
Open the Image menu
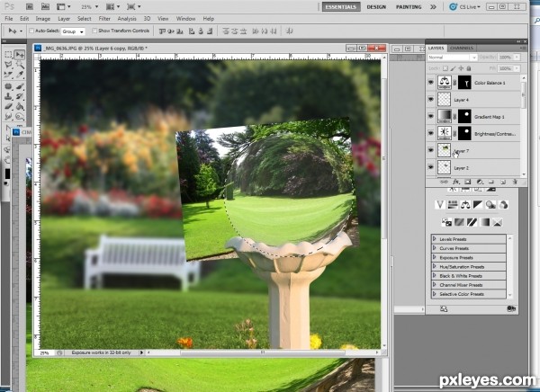tap(42, 19)
